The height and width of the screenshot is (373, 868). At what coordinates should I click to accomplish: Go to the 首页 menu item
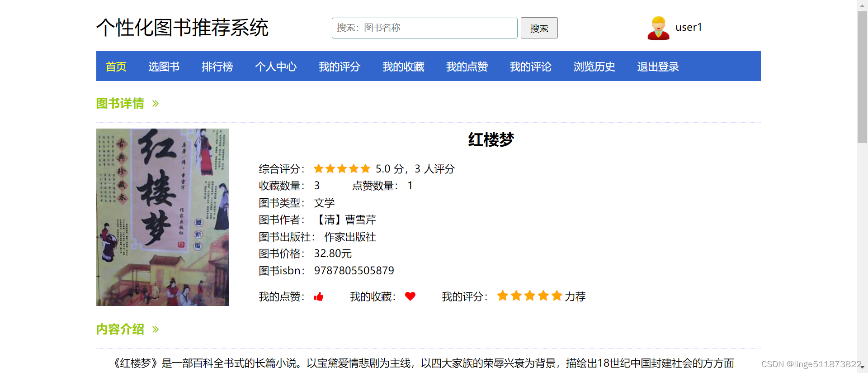coord(116,67)
